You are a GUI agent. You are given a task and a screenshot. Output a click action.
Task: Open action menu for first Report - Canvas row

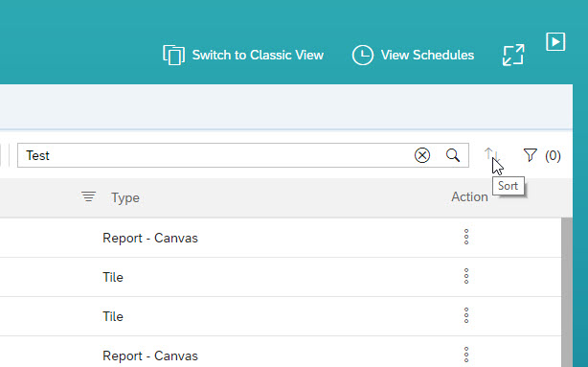click(466, 238)
